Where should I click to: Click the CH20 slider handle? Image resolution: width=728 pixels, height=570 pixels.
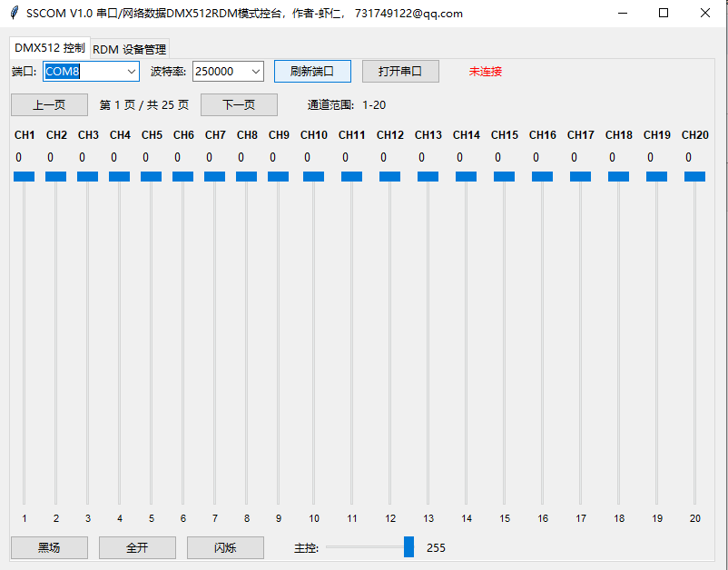pyautogui.click(x=694, y=176)
